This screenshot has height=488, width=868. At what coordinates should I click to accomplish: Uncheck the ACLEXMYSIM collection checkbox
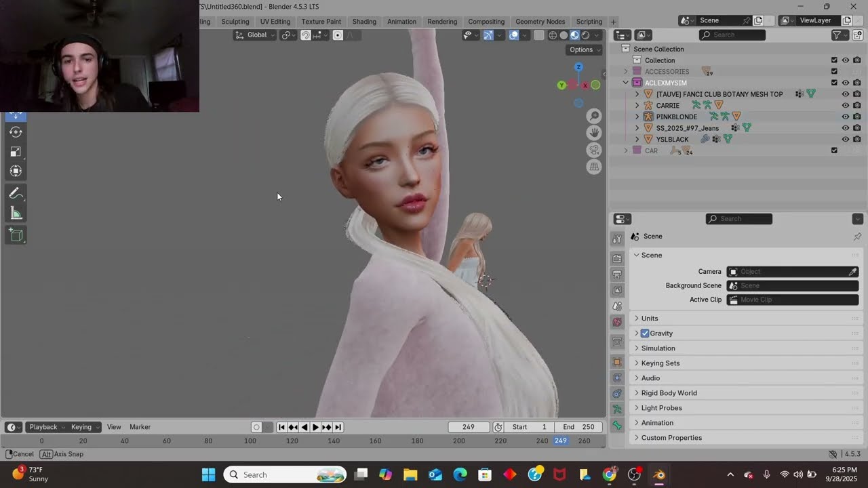(x=834, y=83)
